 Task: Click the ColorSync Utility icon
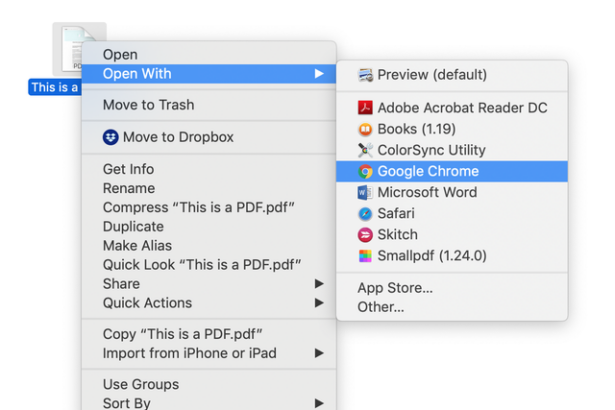[365, 150]
